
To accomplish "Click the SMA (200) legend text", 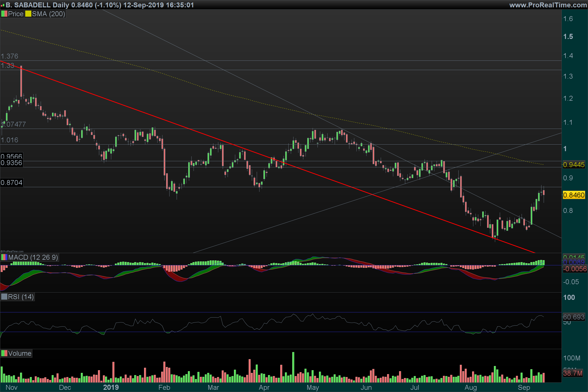I will click(x=49, y=14).
